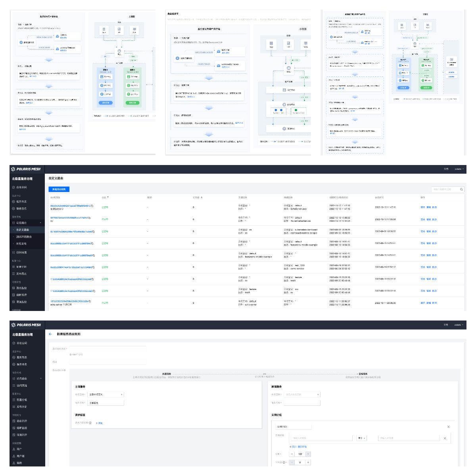Select 自定义路由 in the sidebar
Image resolution: width=476 pixels, height=476 pixels.
(27, 230)
